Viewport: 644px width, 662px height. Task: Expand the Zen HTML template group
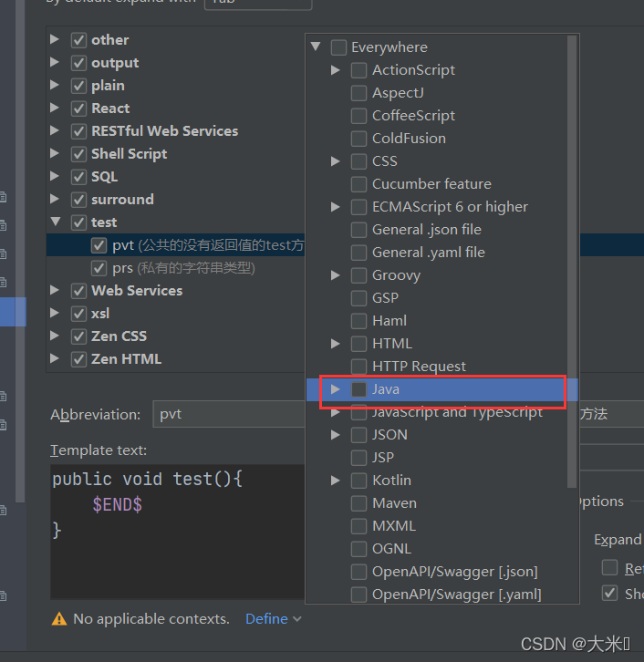pos(55,358)
